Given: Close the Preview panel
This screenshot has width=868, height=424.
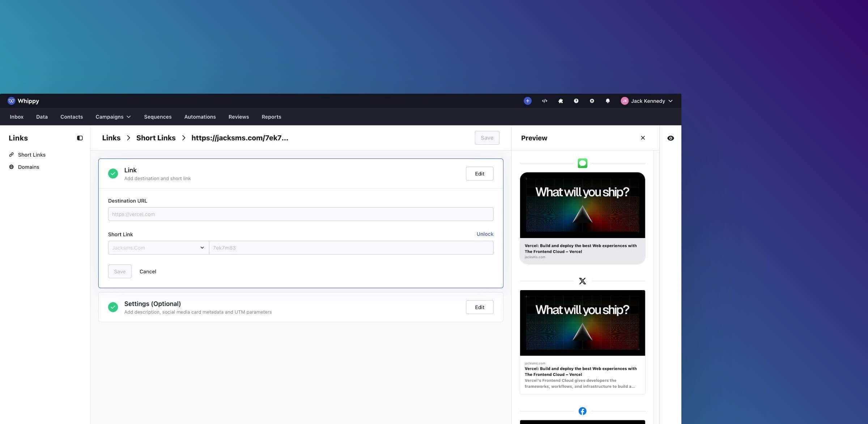Looking at the screenshot, I should 643,138.
